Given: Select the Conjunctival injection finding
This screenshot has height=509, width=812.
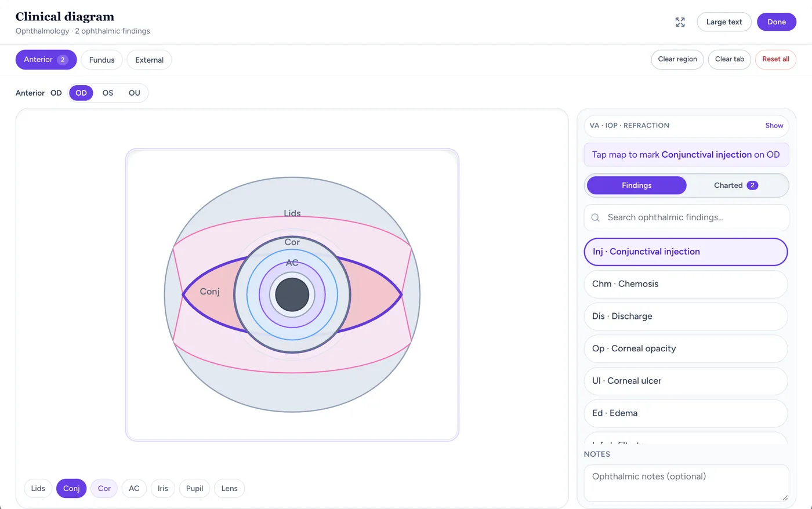Looking at the screenshot, I should tap(686, 252).
